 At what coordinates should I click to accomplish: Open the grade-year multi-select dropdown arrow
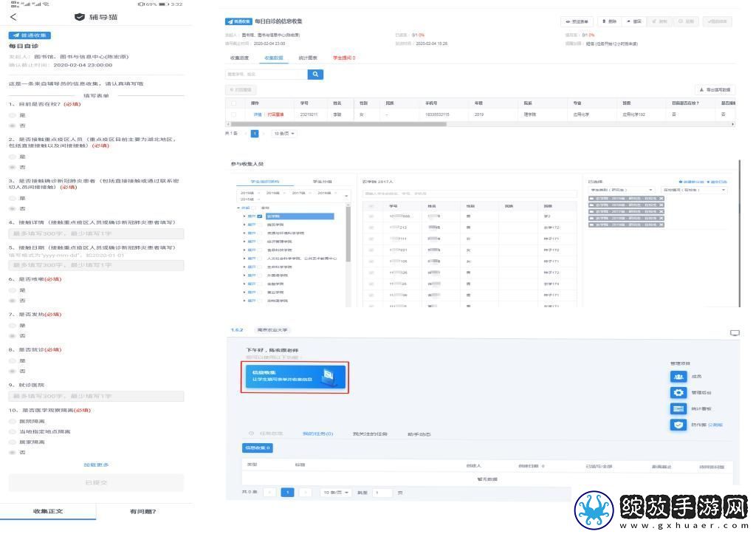pyautogui.click(x=346, y=196)
